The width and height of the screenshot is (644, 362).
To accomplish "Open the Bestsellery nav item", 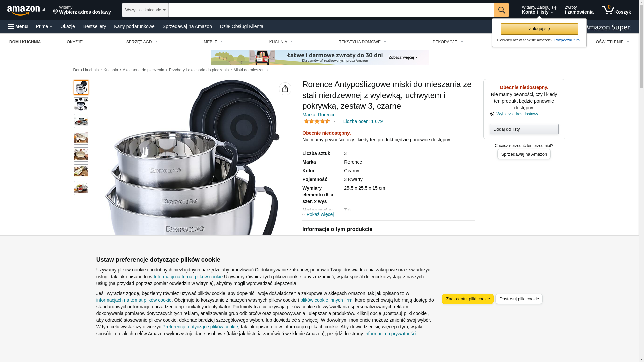I will (95, 26).
